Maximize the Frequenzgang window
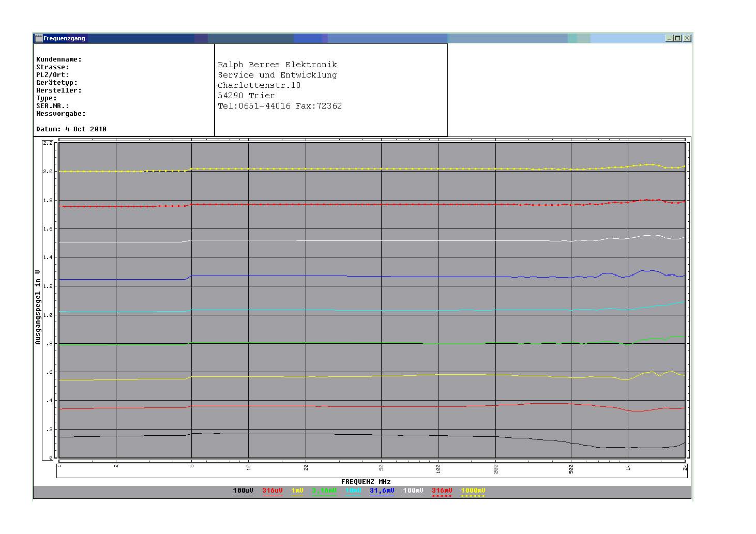The width and height of the screenshot is (756, 534). (678, 38)
